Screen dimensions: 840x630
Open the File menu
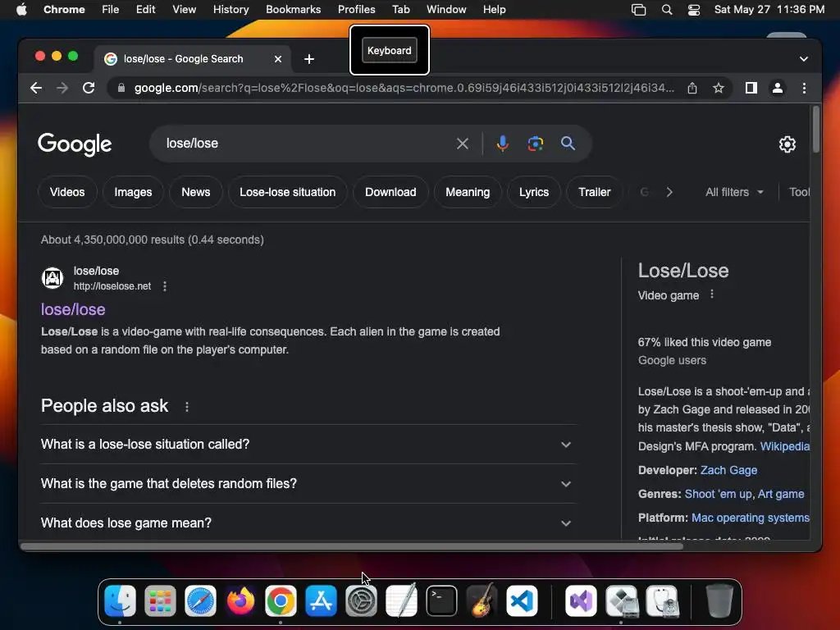point(111,10)
